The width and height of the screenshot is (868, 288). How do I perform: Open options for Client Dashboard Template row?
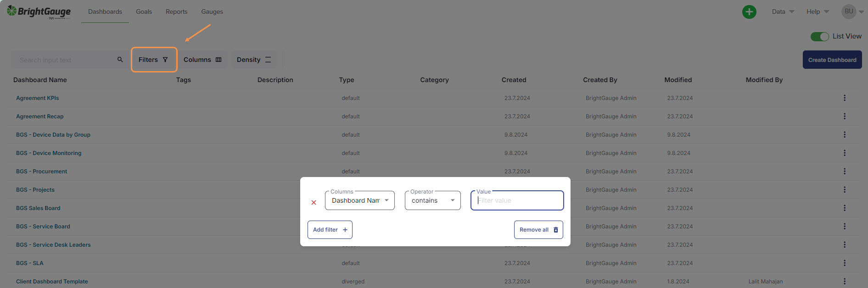pyautogui.click(x=845, y=281)
